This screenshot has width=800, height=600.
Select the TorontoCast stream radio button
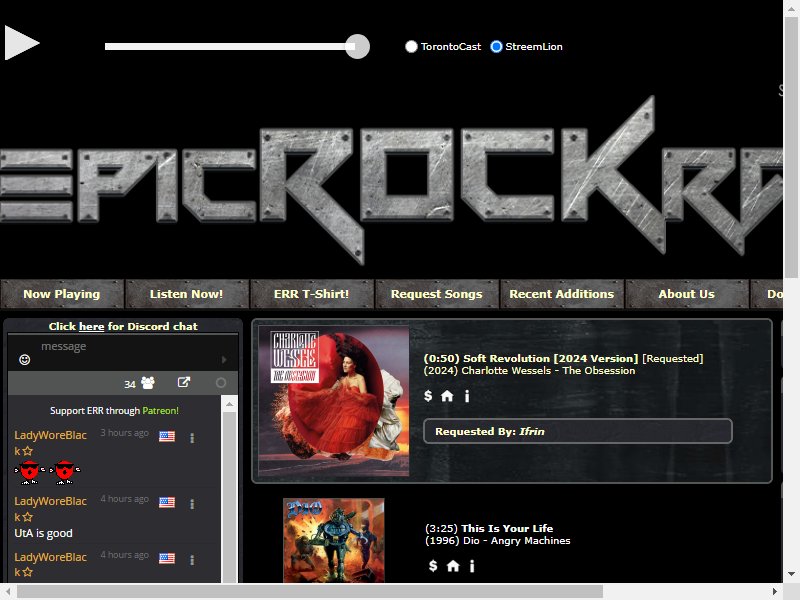pyautogui.click(x=411, y=46)
